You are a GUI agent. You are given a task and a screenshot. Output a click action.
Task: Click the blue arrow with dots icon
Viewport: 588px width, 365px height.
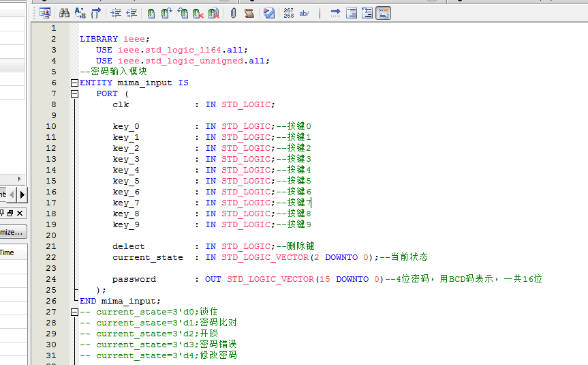pos(335,14)
